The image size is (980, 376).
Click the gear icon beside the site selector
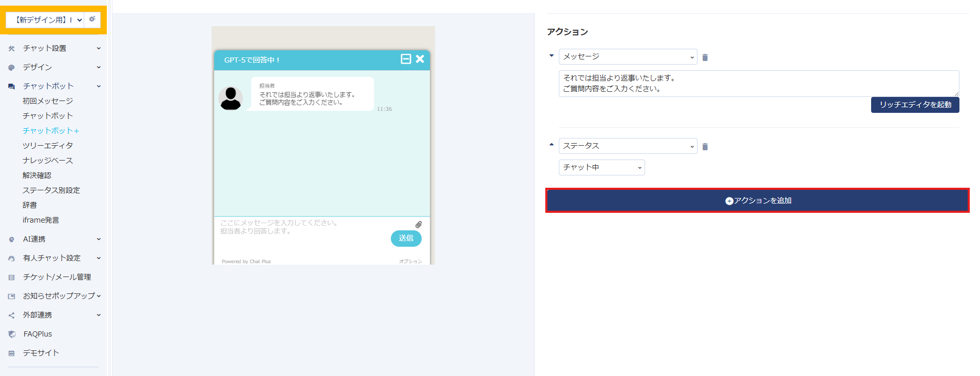click(92, 19)
